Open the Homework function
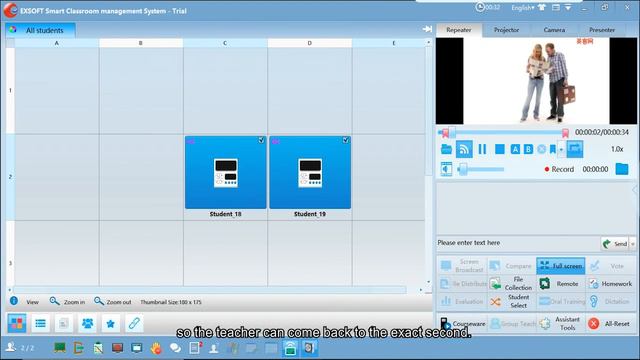640x360 pixels. [611, 283]
